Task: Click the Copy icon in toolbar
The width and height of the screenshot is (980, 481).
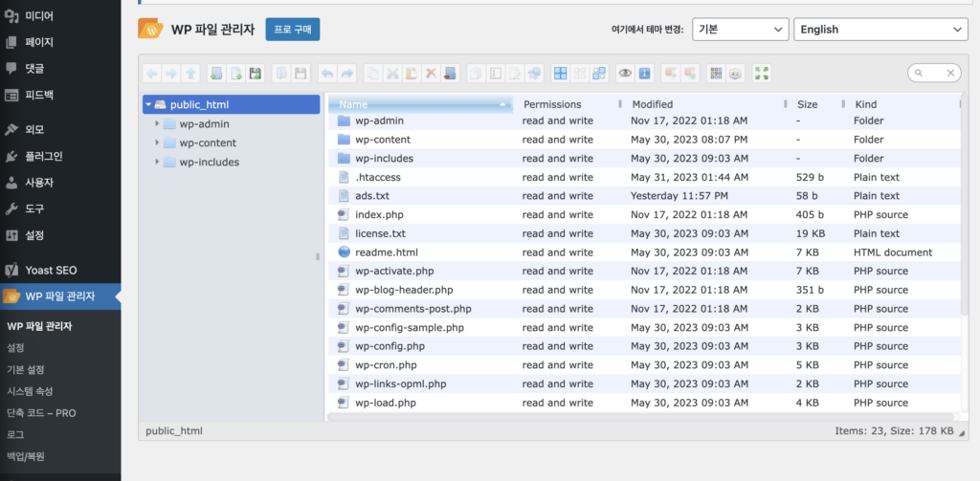Action: point(373,74)
